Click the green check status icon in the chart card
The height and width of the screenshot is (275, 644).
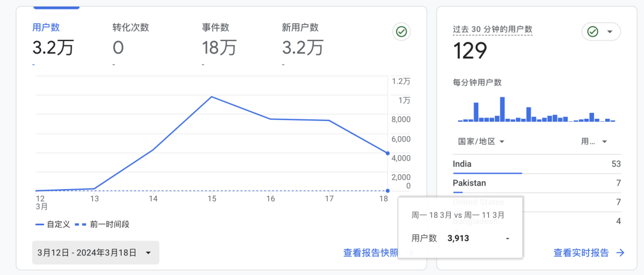pyautogui.click(x=401, y=32)
